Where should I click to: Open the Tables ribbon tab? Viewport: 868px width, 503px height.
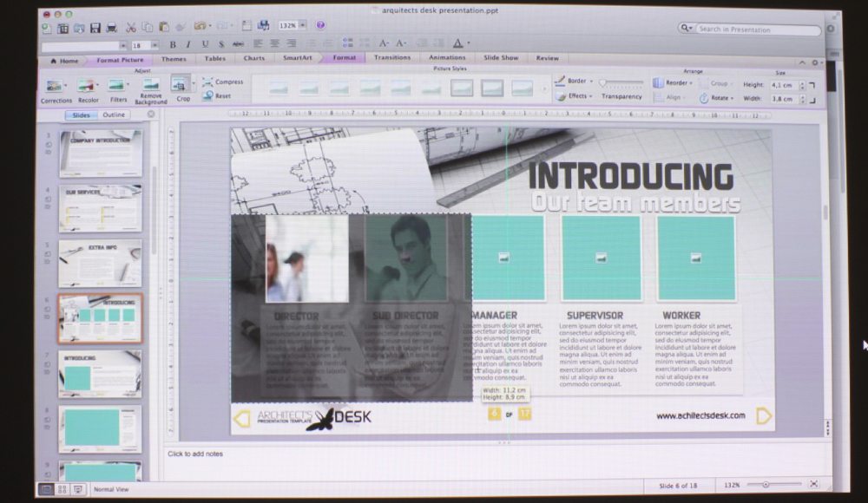click(x=214, y=58)
